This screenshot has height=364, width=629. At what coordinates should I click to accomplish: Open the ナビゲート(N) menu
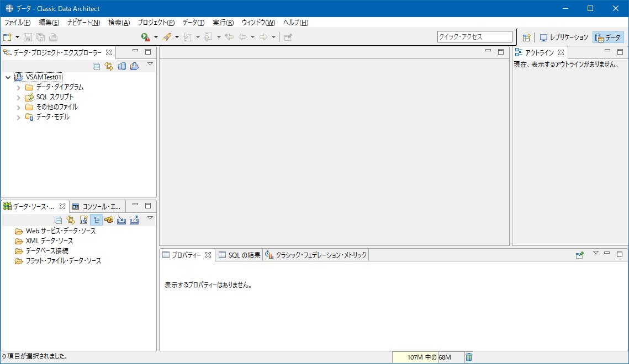pyautogui.click(x=83, y=23)
